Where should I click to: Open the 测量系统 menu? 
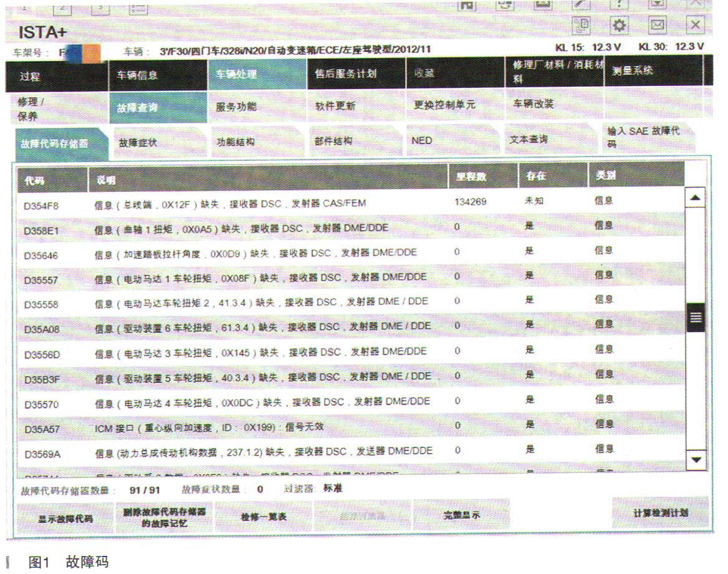[x=653, y=70]
